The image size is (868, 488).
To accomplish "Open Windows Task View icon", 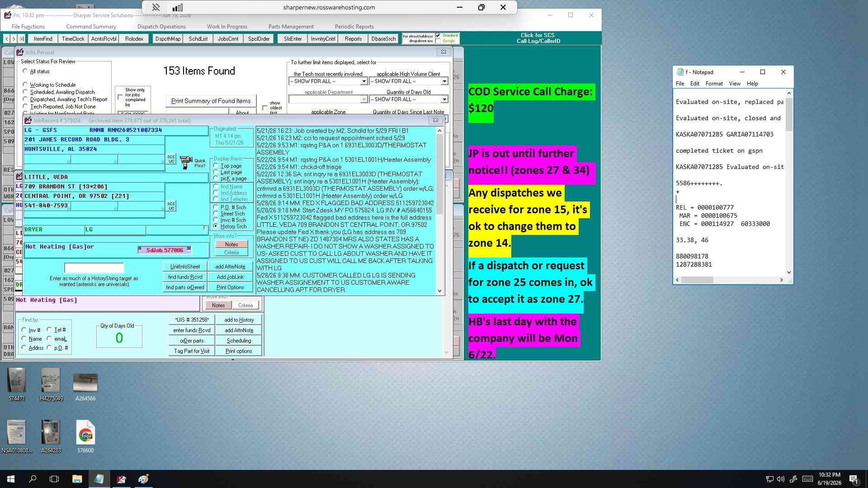I will pos(54,479).
